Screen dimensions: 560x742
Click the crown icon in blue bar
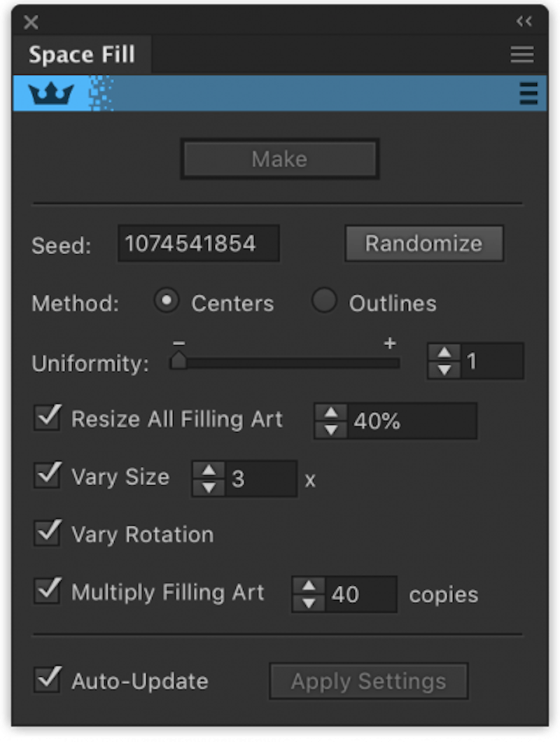(51, 93)
